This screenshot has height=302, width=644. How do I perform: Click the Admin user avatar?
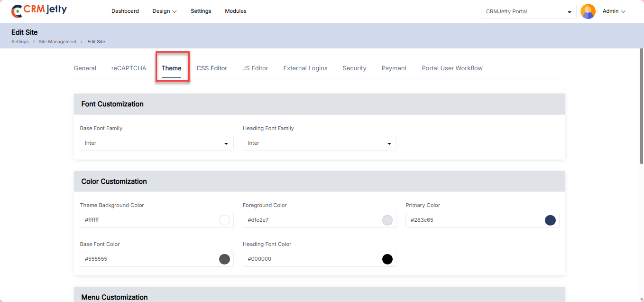588,11
